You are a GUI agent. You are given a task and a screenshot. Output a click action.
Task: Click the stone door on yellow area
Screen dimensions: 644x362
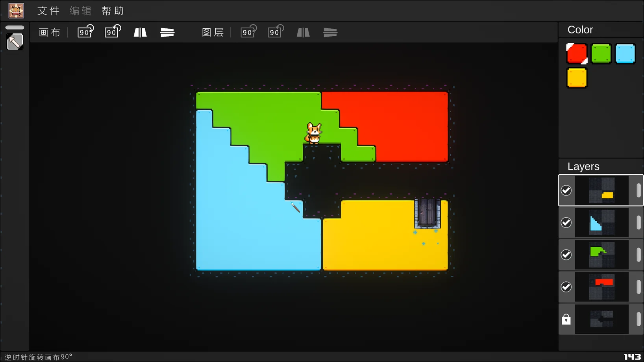[427, 214]
